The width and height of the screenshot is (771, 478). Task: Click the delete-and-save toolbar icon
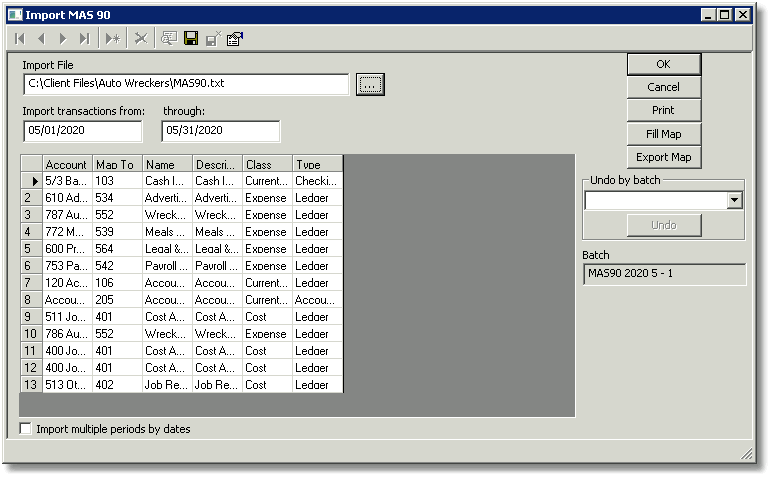click(213, 38)
